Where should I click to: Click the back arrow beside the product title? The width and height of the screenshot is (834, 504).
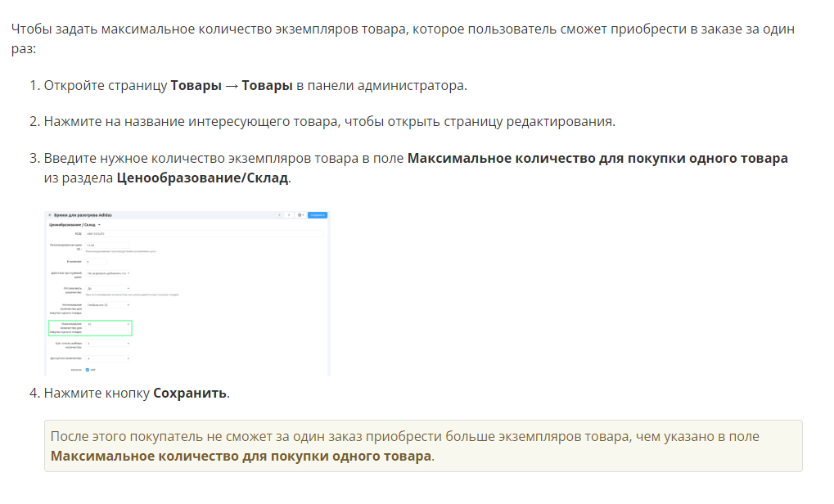49,215
